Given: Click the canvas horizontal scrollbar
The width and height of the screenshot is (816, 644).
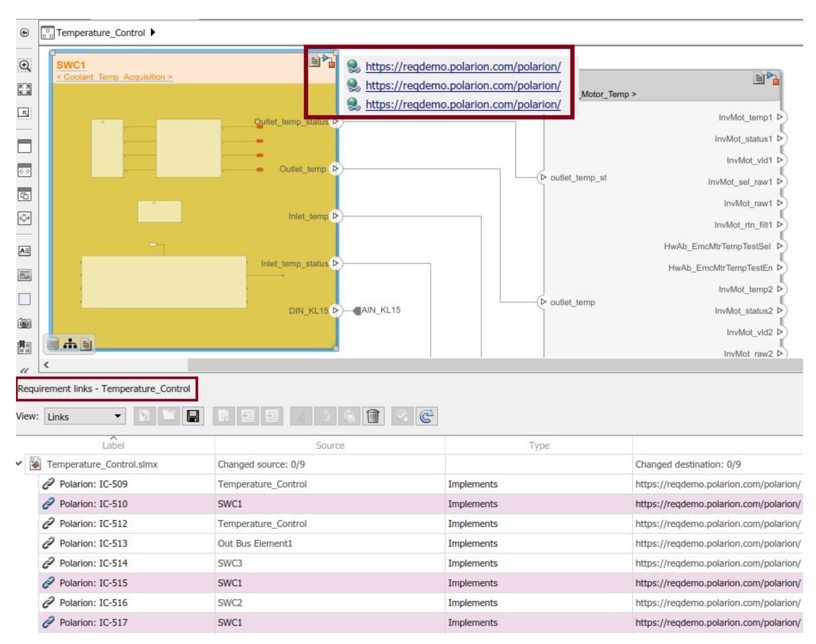Looking at the screenshot, I should (x=490, y=365).
